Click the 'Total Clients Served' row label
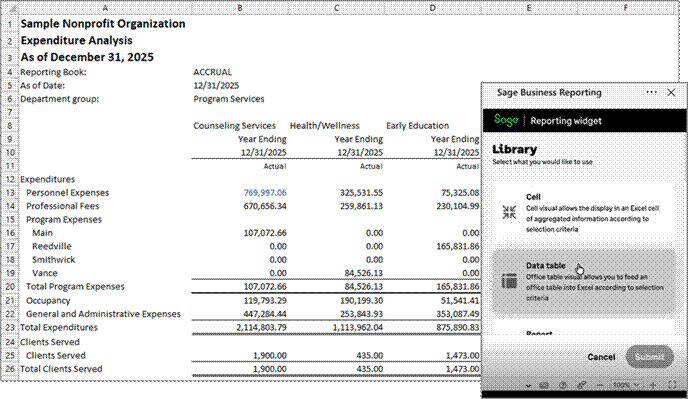Viewport: 688px width, 399px height. 61,369
